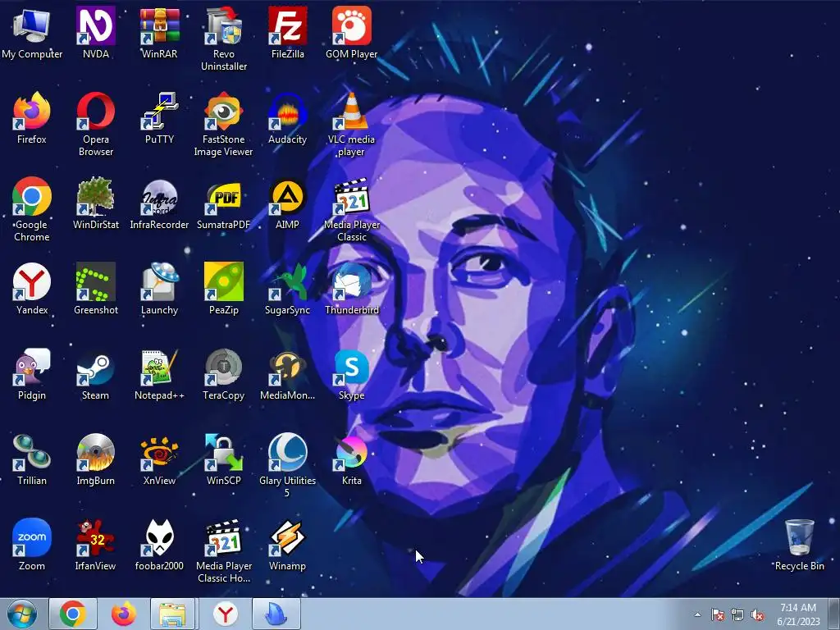Image resolution: width=840 pixels, height=630 pixels.
Task: Click the AIMP desktop icon
Action: [x=288, y=203]
